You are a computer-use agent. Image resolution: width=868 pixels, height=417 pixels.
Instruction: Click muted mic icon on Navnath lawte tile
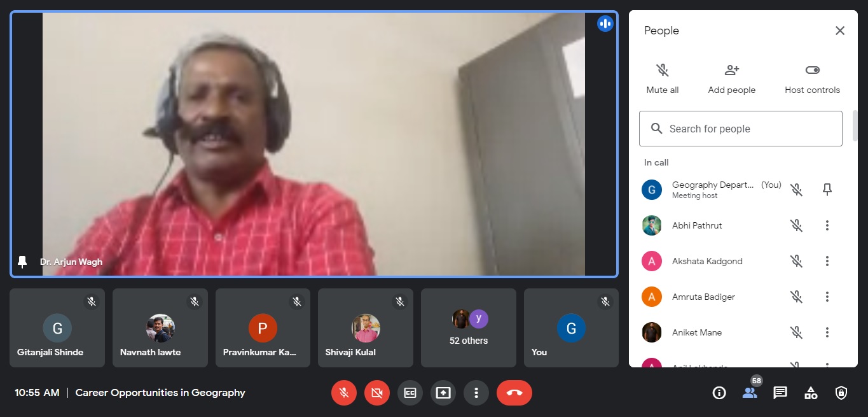(x=195, y=302)
